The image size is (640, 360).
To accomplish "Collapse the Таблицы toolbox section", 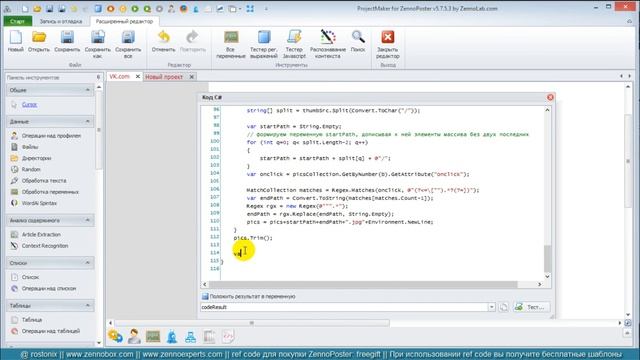I will 87,305.
